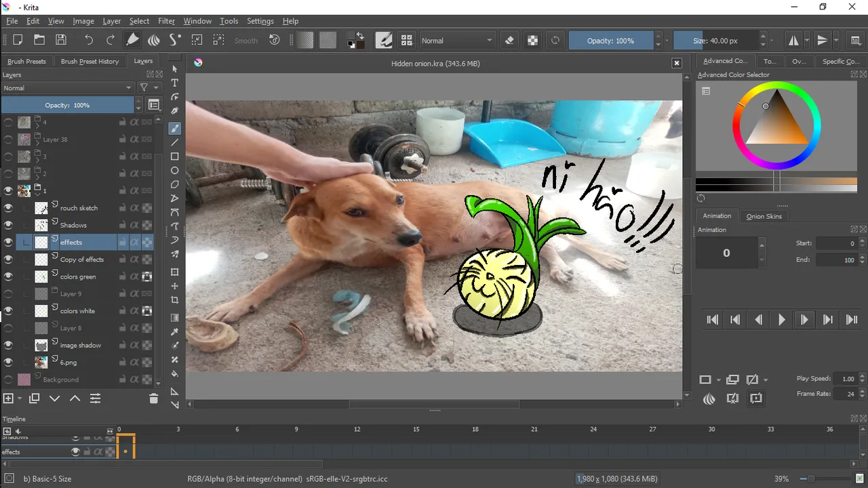
Task: Open the layer blending mode Normal dropdown
Action: click(x=67, y=87)
